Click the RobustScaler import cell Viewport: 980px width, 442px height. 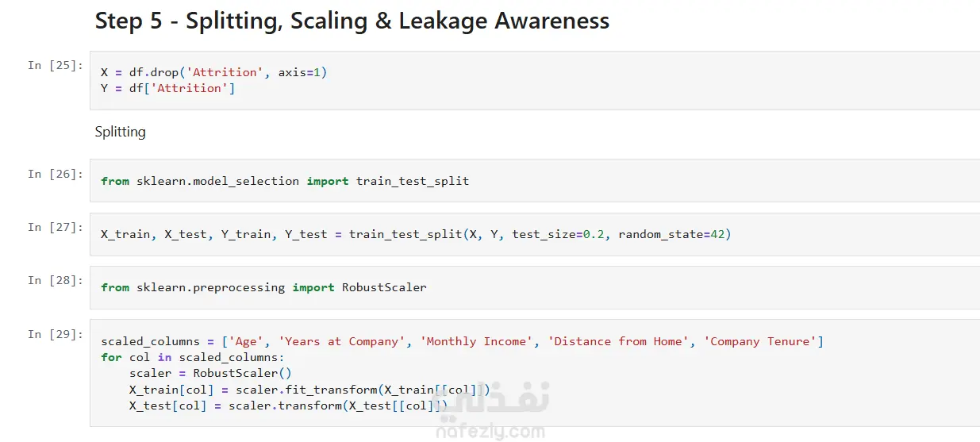pyautogui.click(x=536, y=287)
